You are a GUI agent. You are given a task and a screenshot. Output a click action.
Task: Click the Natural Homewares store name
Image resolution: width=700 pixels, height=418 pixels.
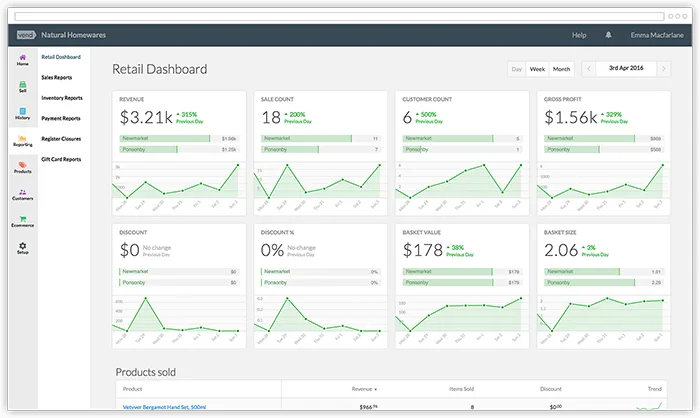73,35
